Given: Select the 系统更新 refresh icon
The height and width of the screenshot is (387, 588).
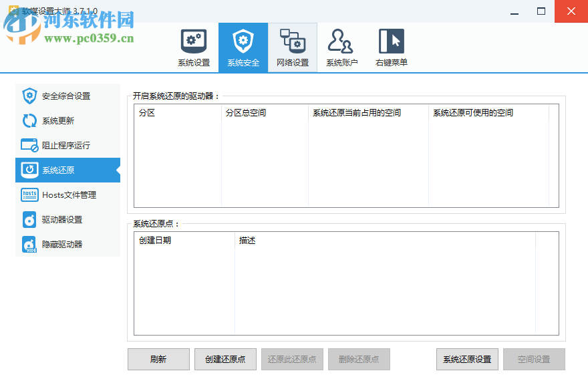Looking at the screenshot, I should point(28,120).
